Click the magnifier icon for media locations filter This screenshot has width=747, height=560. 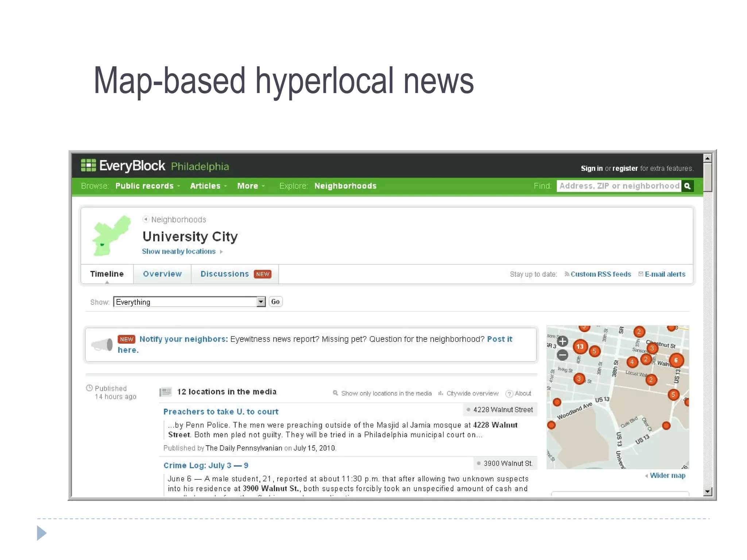[335, 393]
